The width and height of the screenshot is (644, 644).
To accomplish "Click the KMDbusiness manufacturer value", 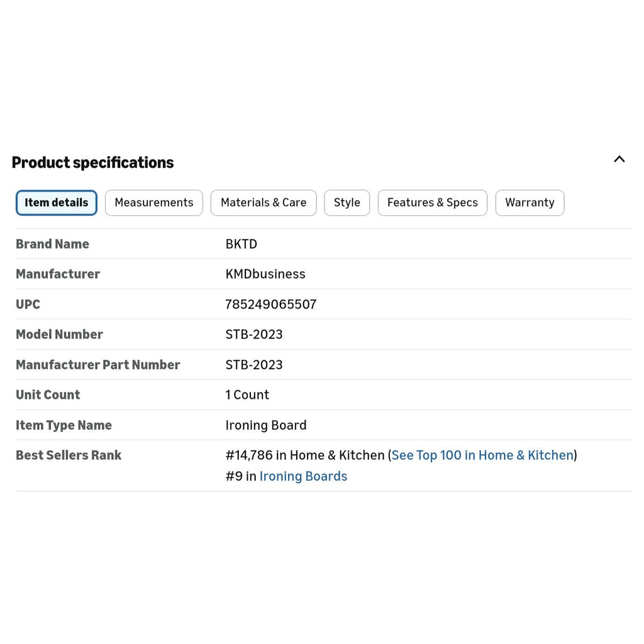I will [x=265, y=274].
